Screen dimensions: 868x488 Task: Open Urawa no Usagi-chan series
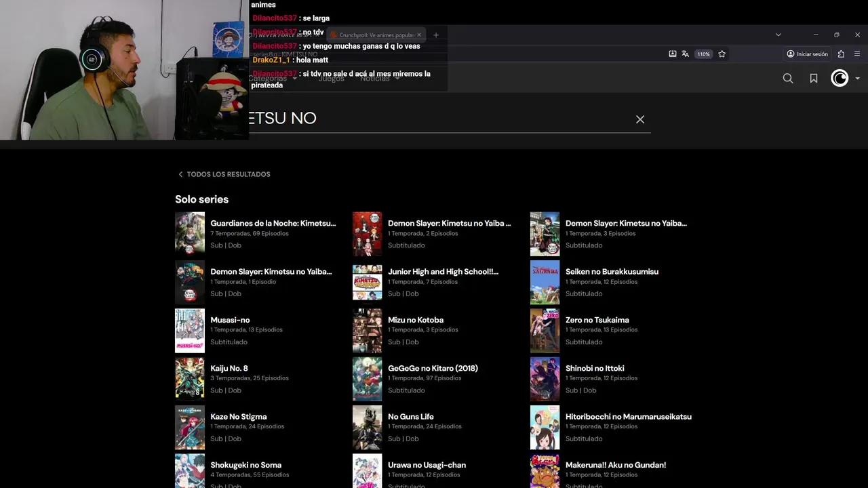click(427, 465)
